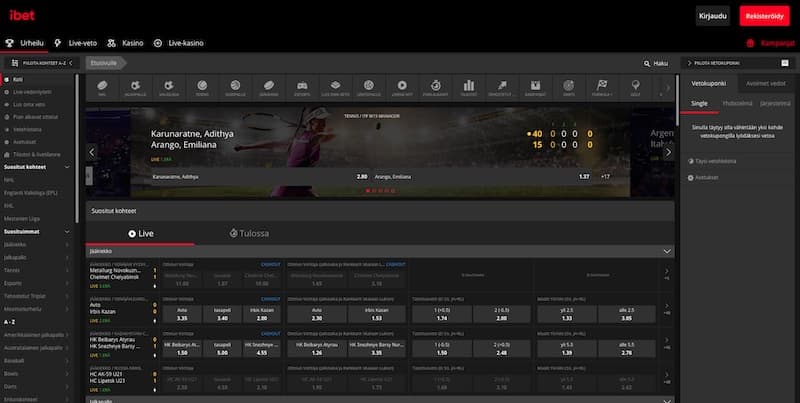Open the Luo oma veto icon in the sports bar
The height and width of the screenshot is (403, 800).
click(335, 88)
